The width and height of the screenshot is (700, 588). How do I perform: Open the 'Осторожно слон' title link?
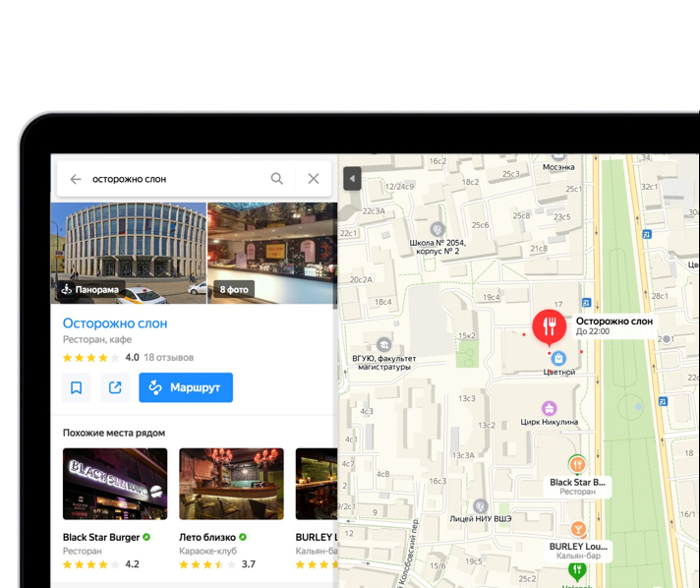[x=115, y=323]
